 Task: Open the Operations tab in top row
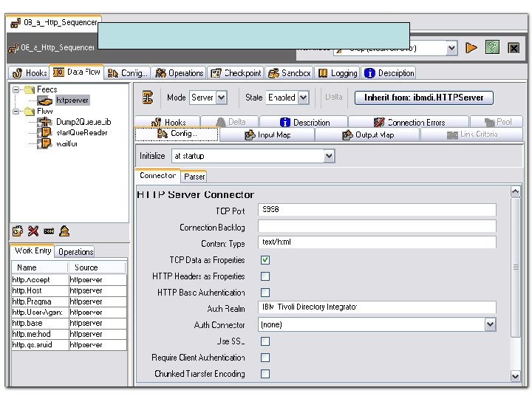179,73
